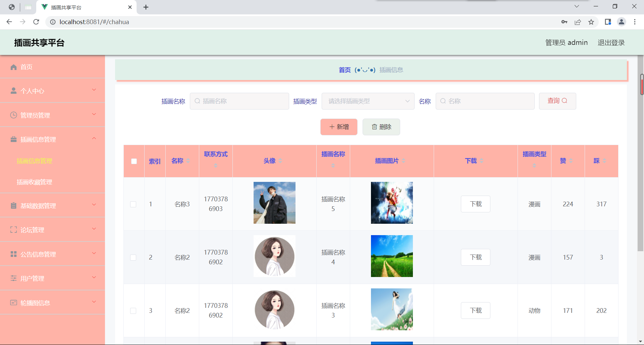Click the 删除 delete button
This screenshot has height=345, width=644.
pyautogui.click(x=381, y=127)
